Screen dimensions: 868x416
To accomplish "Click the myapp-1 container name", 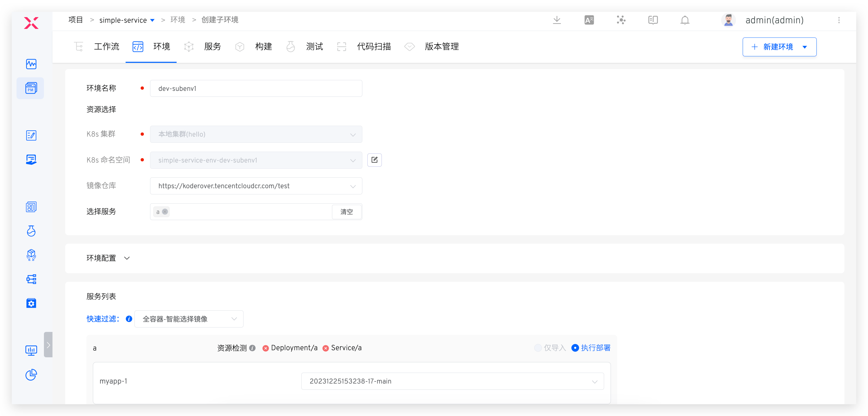I will [x=113, y=381].
